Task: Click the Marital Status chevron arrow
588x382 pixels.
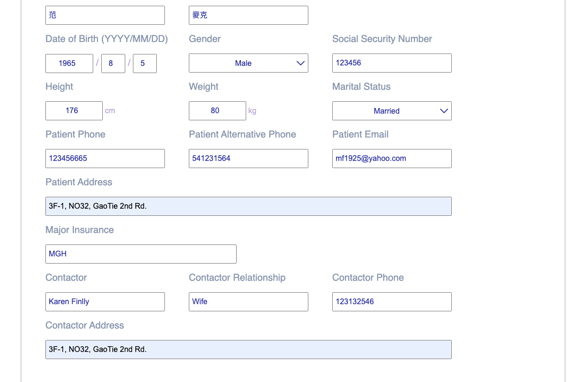Action: click(x=444, y=111)
